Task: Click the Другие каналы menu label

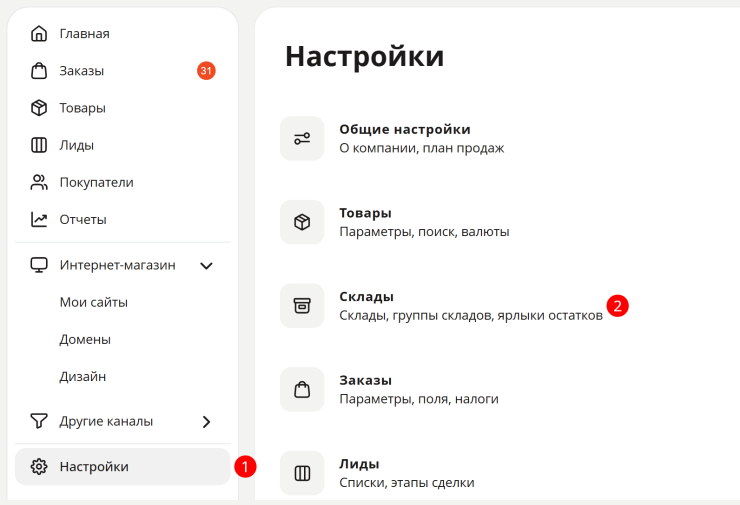Action: [x=106, y=421]
